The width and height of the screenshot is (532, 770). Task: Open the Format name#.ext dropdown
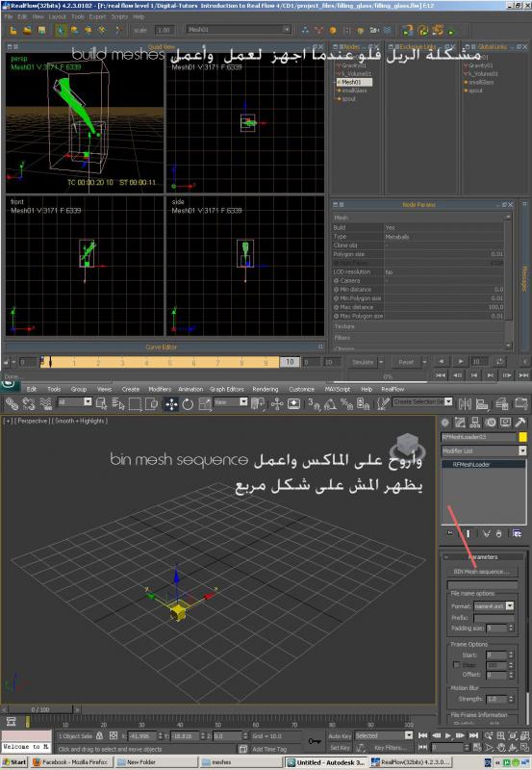pyautogui.click(x=494, y=606)
